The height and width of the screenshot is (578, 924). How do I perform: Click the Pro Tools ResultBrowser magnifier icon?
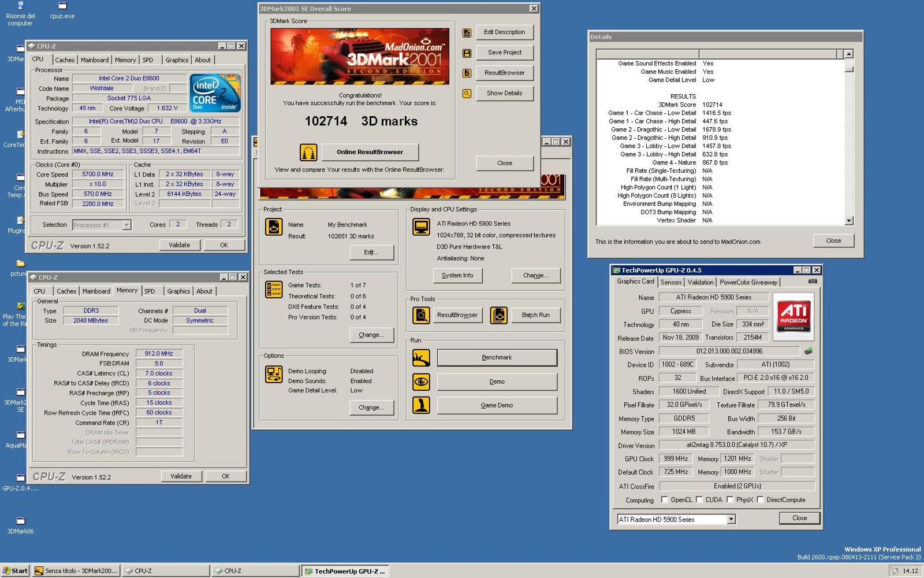421,315
